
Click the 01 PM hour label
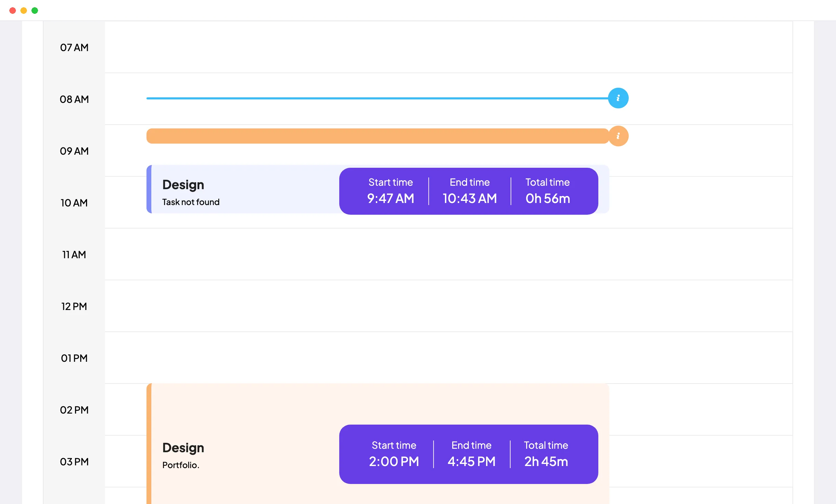click(x=74, y=358)
